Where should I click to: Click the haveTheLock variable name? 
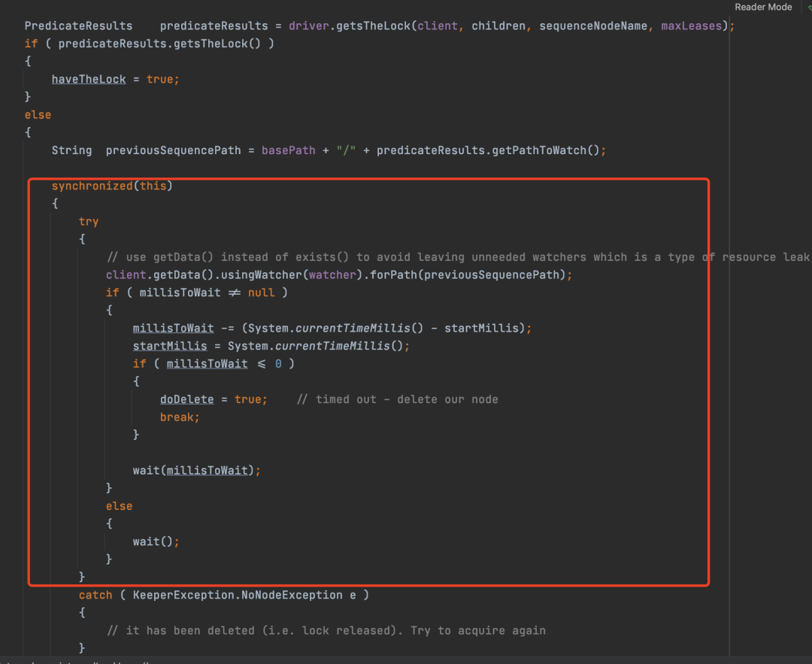coord(89,79)
